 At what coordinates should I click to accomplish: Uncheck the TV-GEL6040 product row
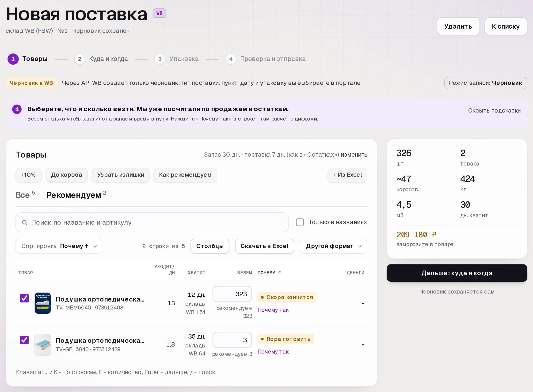coord(24,340)
